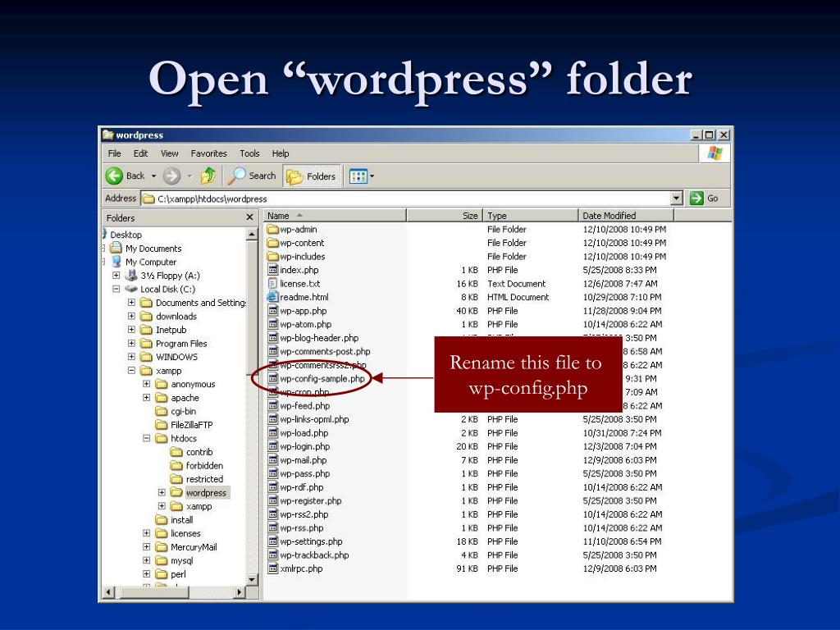
Task: Click the address path field
Action: 405,199
